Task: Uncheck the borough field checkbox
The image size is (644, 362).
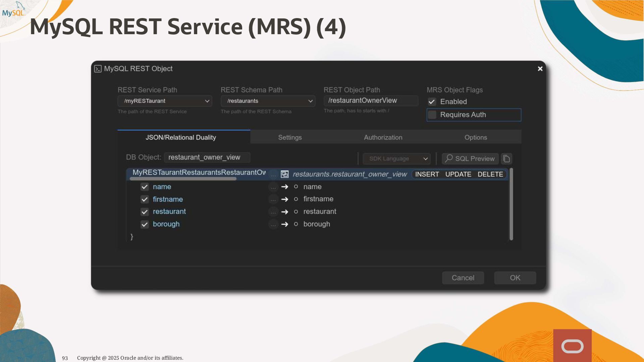Action: 145,224
